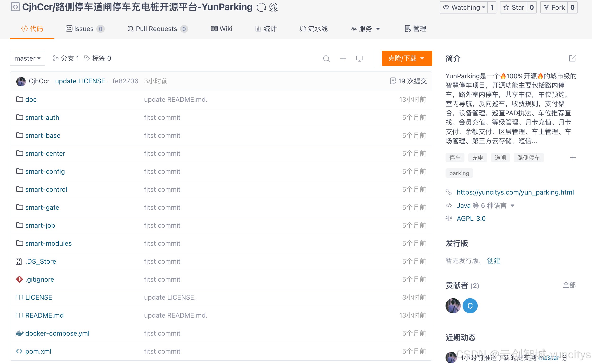Click the blue C contributor avatar
592x364 pixels.
pos(470,306)
